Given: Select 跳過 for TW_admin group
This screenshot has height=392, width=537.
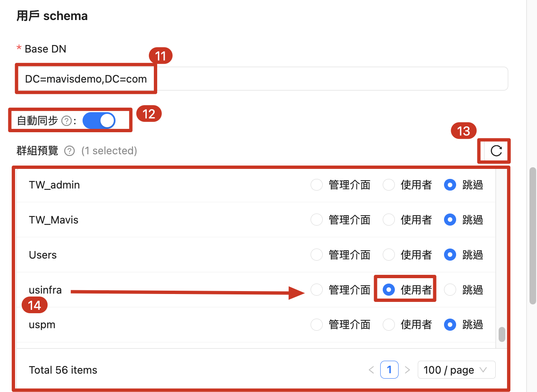Looking at the screenshot, I should click(450, 185).
